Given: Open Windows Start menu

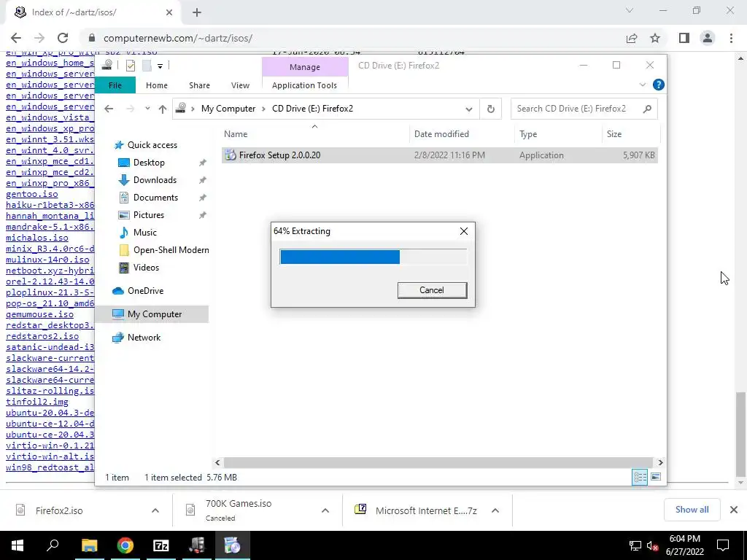Looking at the screenshot, I should pyautogui.click(x=18, y=545).
